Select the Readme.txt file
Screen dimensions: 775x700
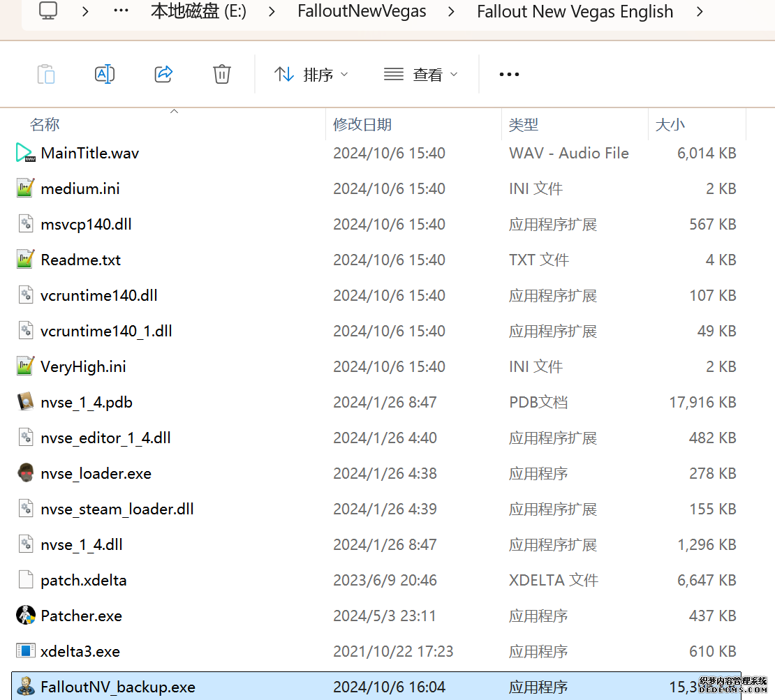[81, 260]
